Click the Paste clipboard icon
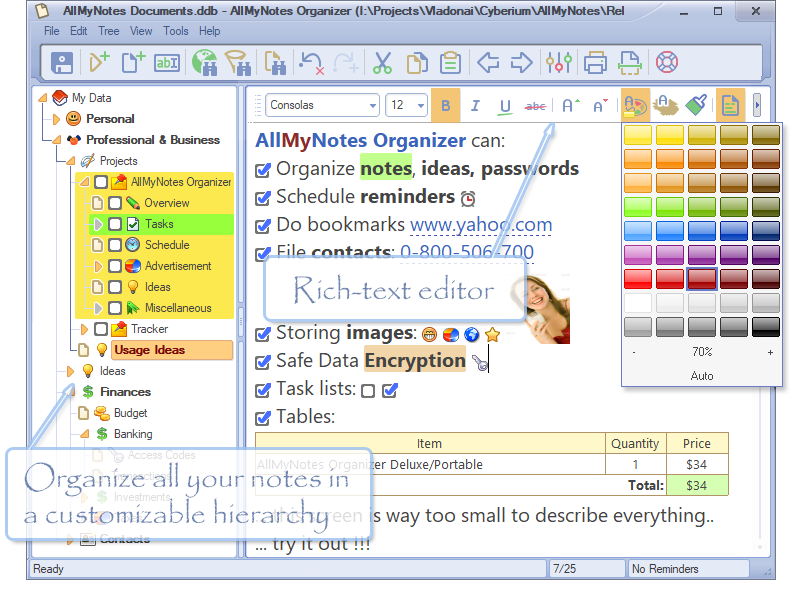Image resolution: width=800 pixels, height=592 pixels. [x=450, y=63]
